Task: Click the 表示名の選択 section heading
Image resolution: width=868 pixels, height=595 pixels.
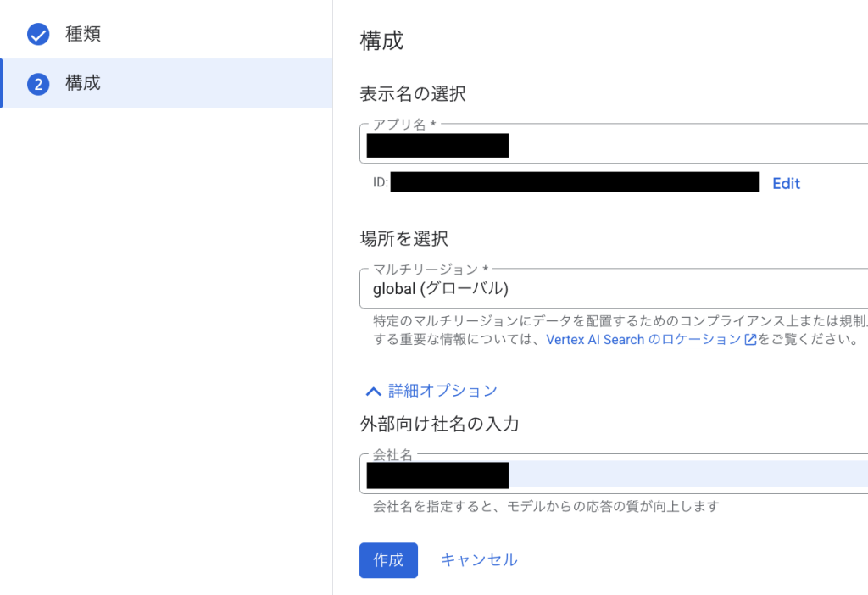Action: (x=413, y=94)
